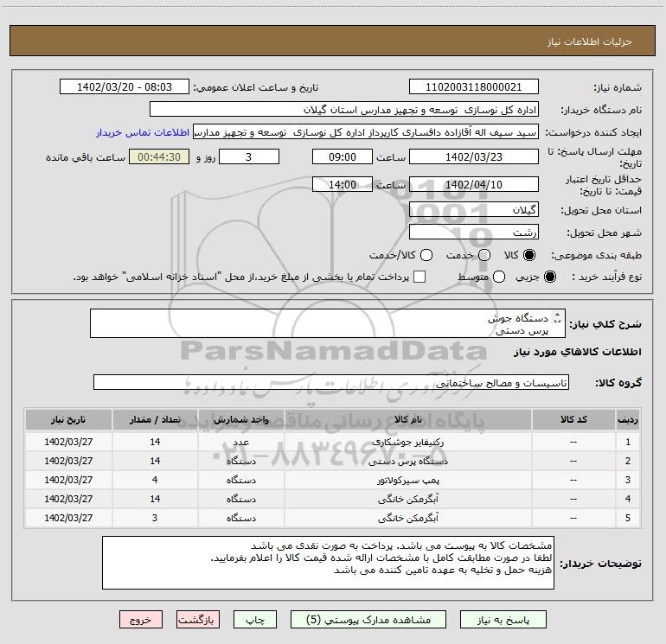
Task: Click quantity 4 in the پمپ سیرکولاتور row
Action: 155,480
